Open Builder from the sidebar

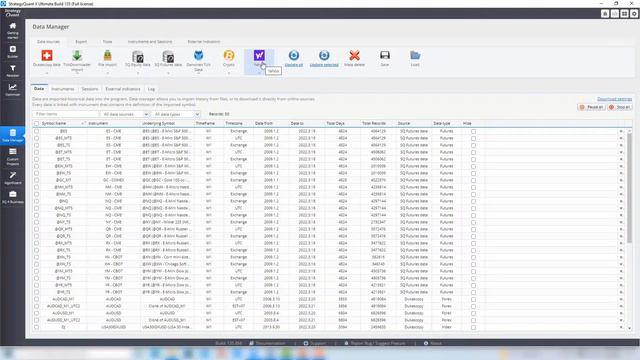click(13, 51)
